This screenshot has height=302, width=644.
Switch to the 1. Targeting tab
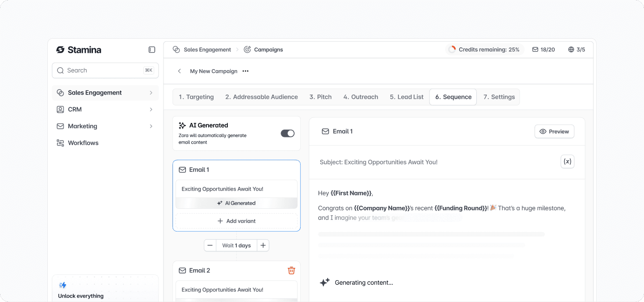(196, 97)
